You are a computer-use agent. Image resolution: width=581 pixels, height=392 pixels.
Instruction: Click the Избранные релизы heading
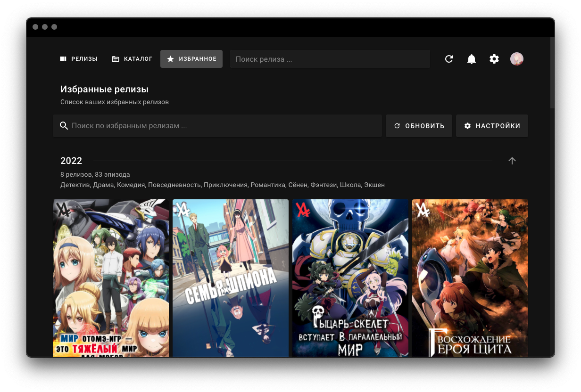point(105,89)
